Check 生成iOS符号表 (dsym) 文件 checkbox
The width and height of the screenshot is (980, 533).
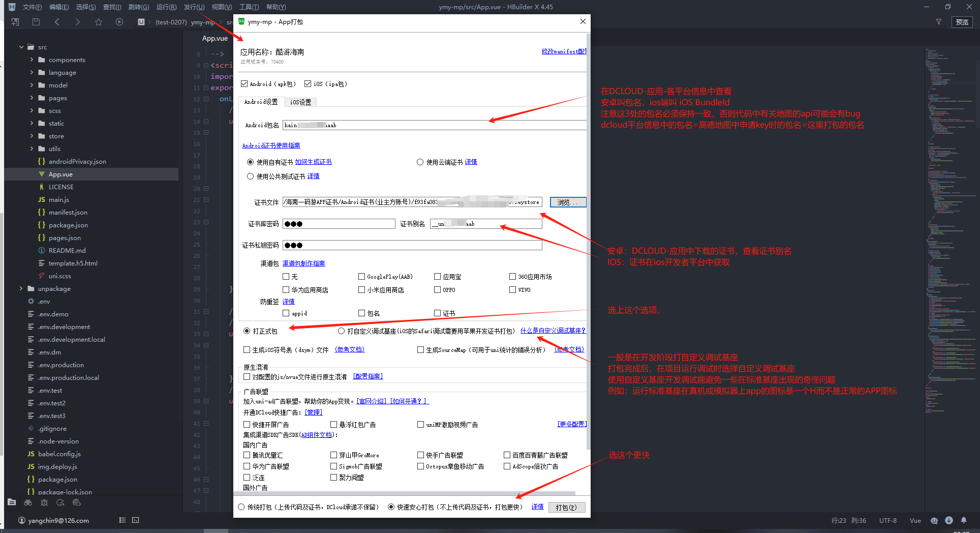tap(247, 350)
